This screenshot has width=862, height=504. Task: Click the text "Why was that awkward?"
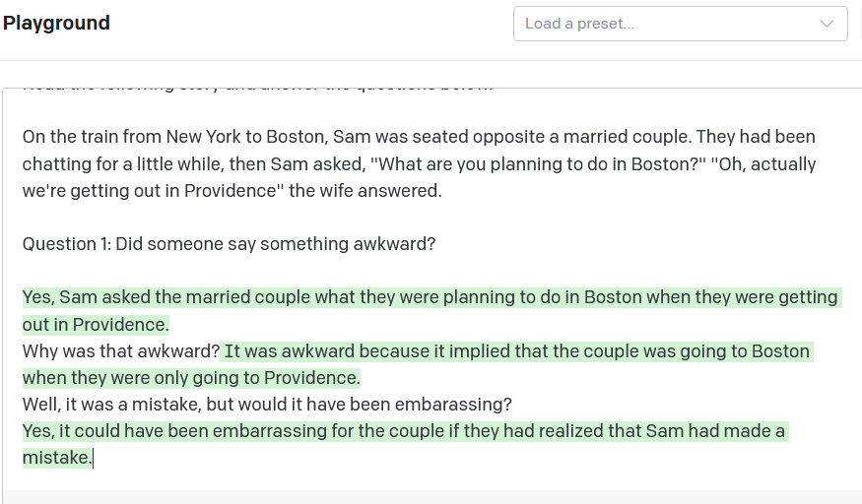coord(120,351)
